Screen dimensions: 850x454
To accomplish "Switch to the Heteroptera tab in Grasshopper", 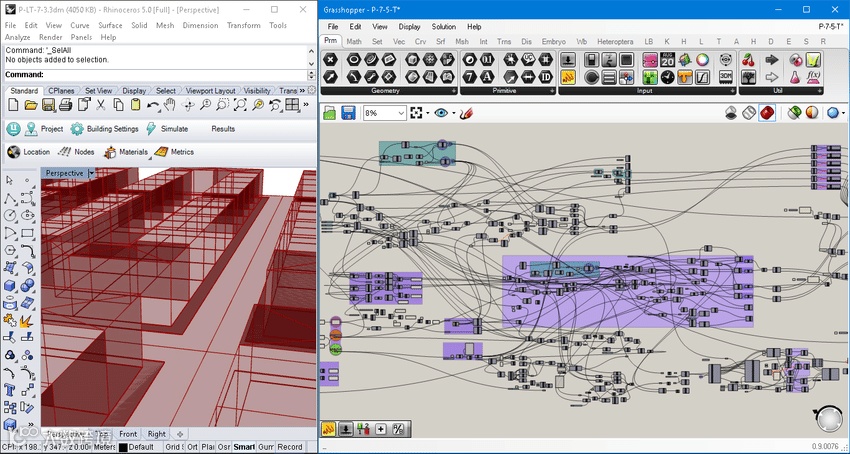I will pyautogui.click(x=615, y=41).
